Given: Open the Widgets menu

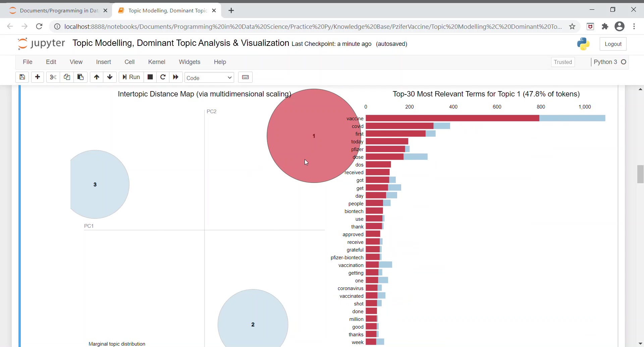Looking at the screenshot, I should pos(190,62).
